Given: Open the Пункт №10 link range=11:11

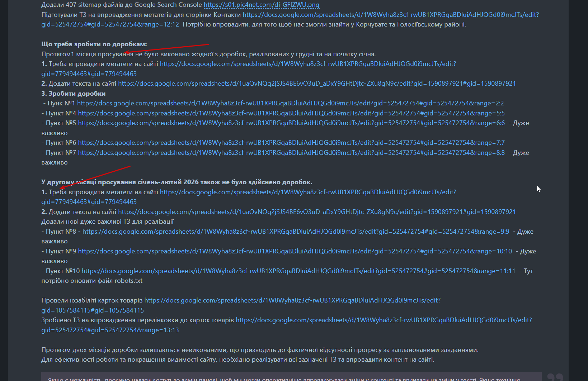Looking at the screenshot, I should click(298, 271).
